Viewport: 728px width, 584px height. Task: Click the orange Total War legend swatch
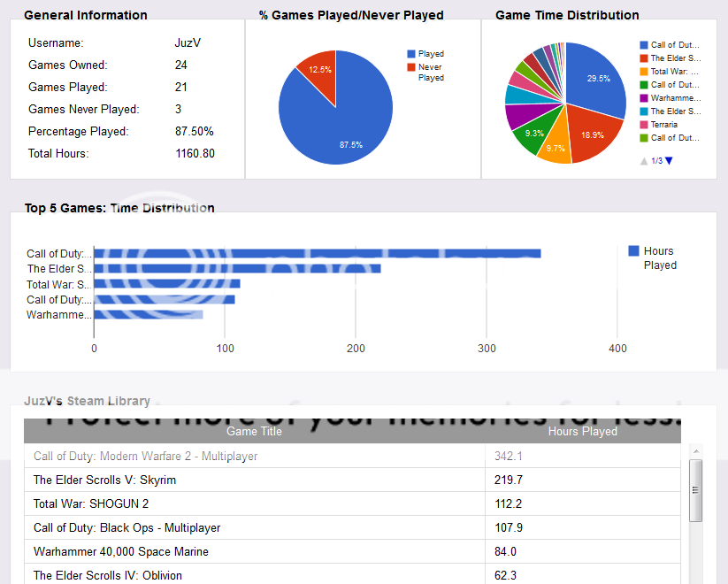(643, 72)
